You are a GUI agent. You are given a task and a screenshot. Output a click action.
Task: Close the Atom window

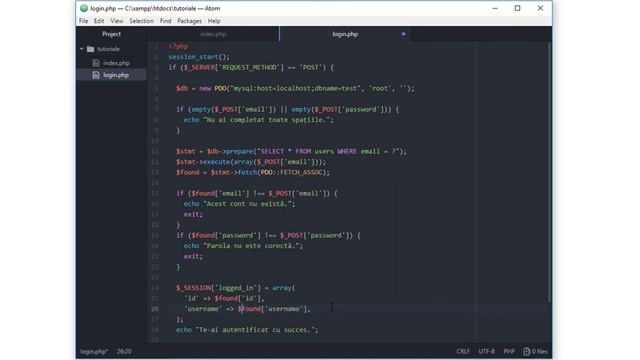click(540, 8)
